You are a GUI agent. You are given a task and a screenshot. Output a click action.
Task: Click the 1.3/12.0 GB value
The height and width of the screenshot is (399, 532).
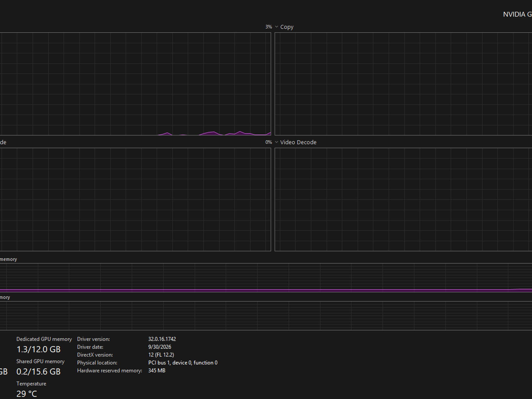38,349
